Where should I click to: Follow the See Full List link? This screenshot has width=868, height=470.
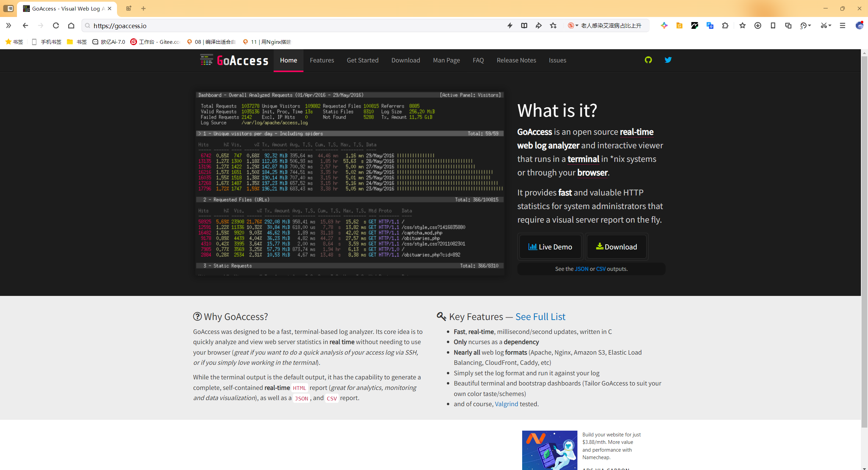pyautogui.click(x=540, y=317)
